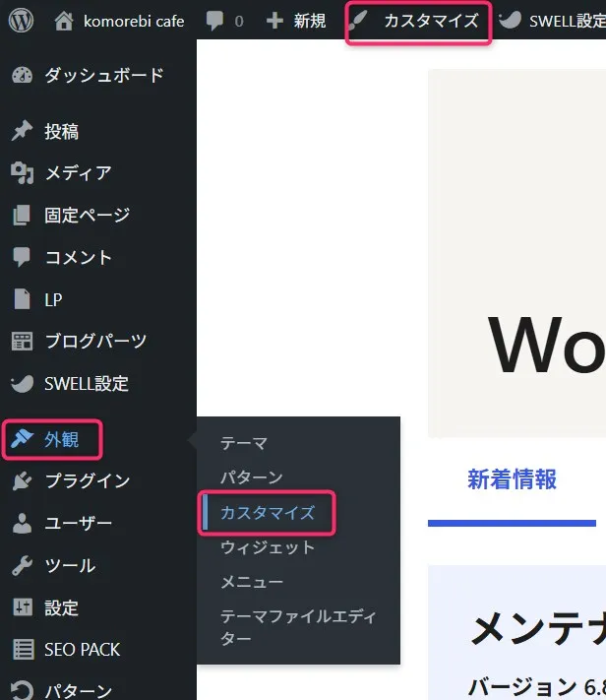The width and height of the screenshot is (606, 700).
Task: Click the media icon beside メディア
Action: point(22,172)
